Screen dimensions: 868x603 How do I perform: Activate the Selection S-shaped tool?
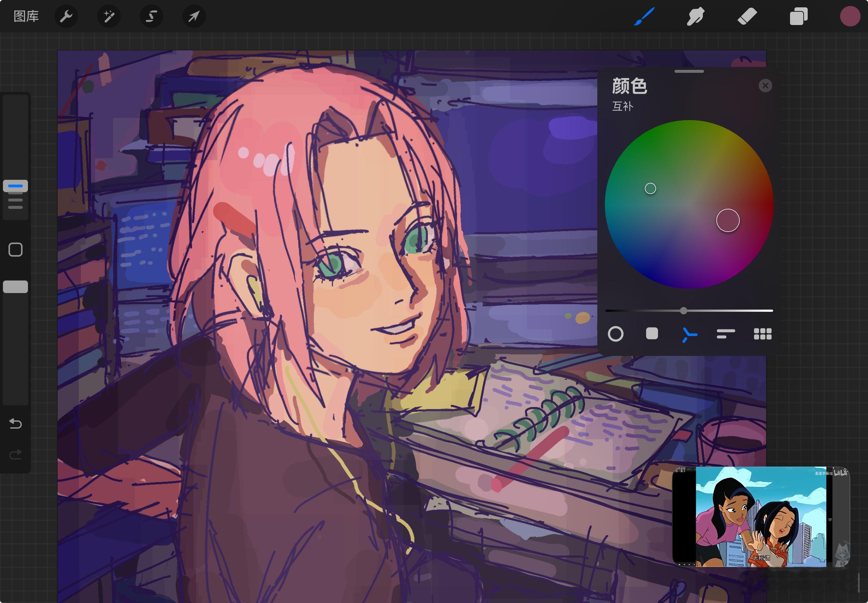(152, 16)
